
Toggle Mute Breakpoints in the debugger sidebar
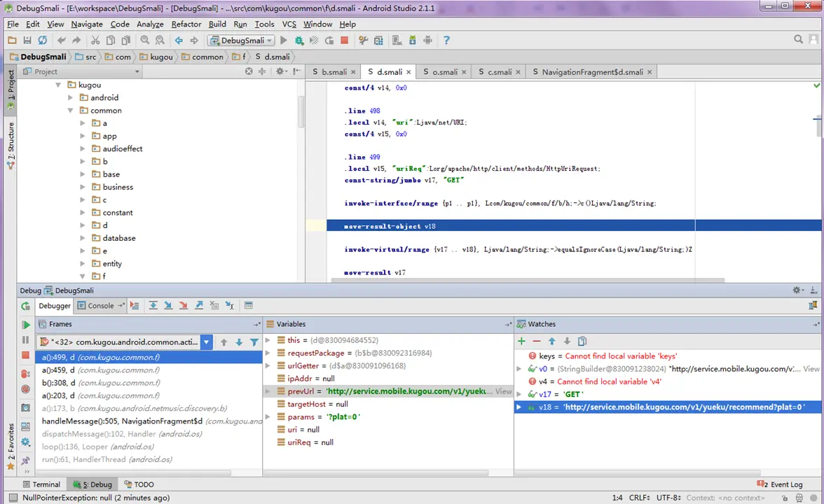tap(25, 389)
